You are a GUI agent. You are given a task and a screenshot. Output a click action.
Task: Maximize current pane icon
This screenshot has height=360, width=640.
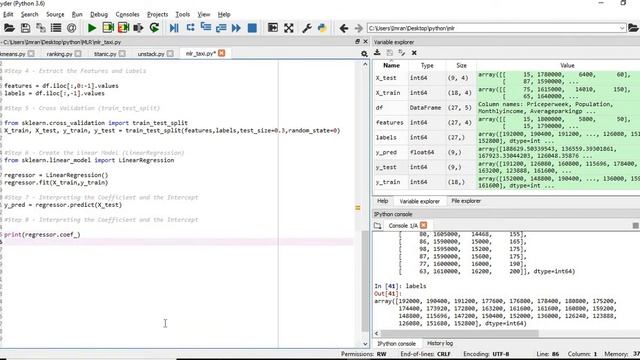pyautogui.click(x=273, y=28)
